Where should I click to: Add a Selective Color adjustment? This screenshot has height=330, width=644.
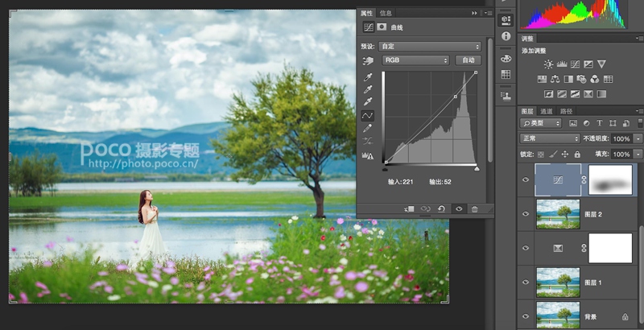(x=588, y=94)
